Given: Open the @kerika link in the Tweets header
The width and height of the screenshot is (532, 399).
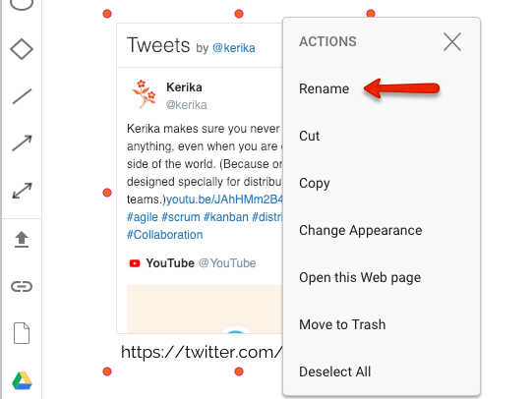Looking at the screenshot, I should point(234,48).
